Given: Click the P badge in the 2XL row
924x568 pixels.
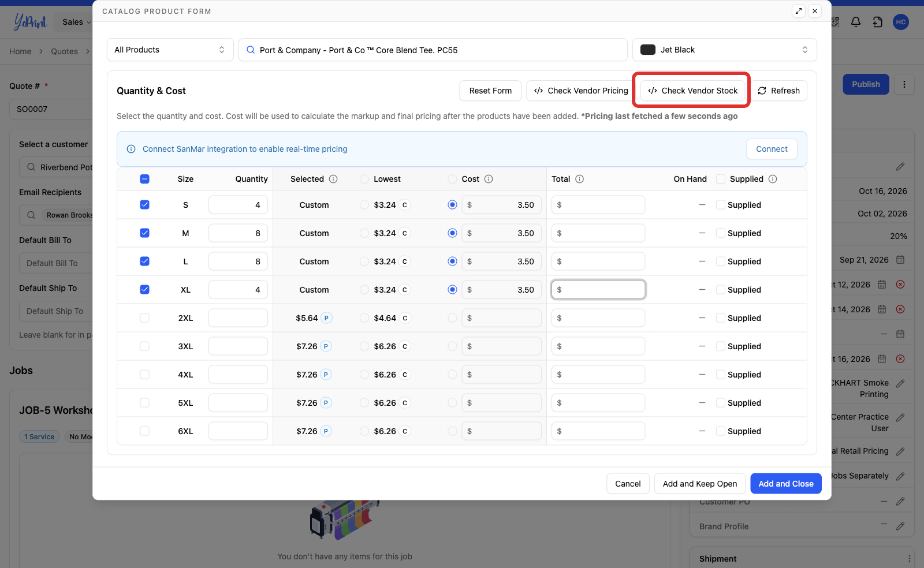Looking at the screenshot, I should click(326, 318).
